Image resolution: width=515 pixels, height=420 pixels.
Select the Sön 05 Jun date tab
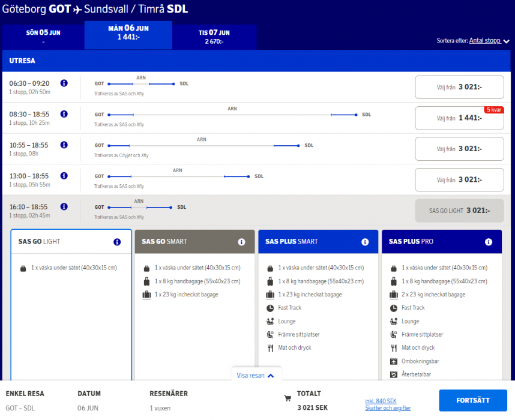pyautogui.click(x=44, y=36)
